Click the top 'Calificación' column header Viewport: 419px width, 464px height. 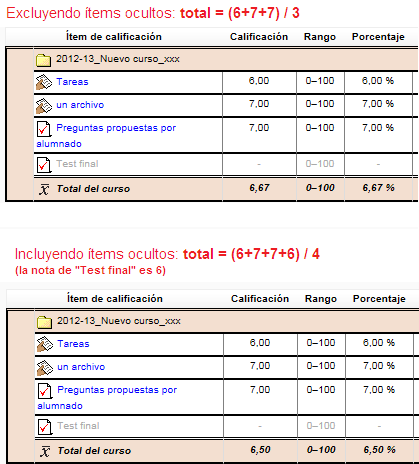(x=259, y=37)
